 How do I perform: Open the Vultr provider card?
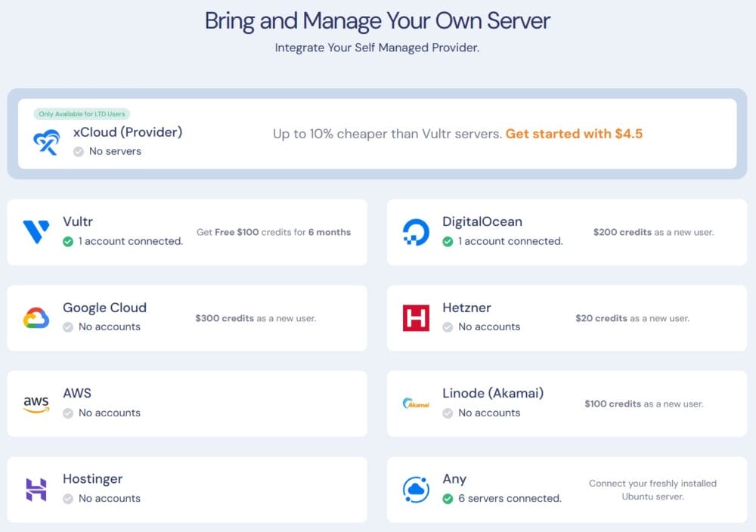click(185, 230)
